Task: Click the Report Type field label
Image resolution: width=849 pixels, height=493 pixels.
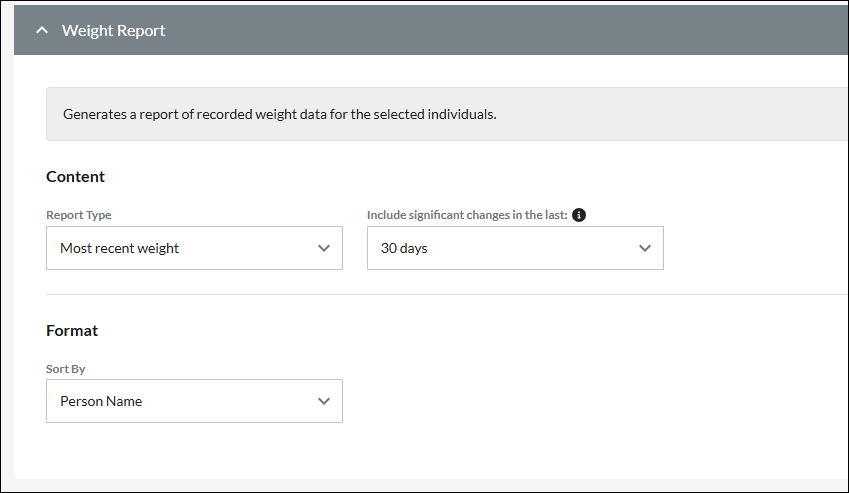Action: [x=79, y=215]
